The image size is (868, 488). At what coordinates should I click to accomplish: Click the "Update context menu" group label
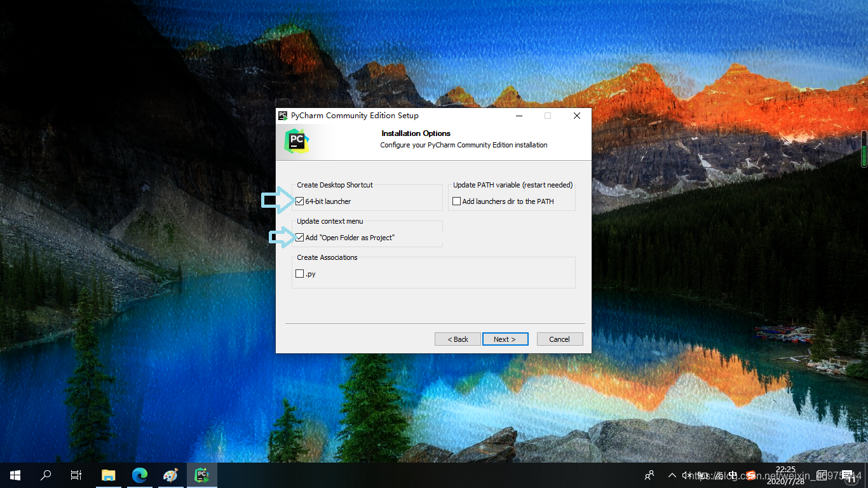tap(330, 221)
